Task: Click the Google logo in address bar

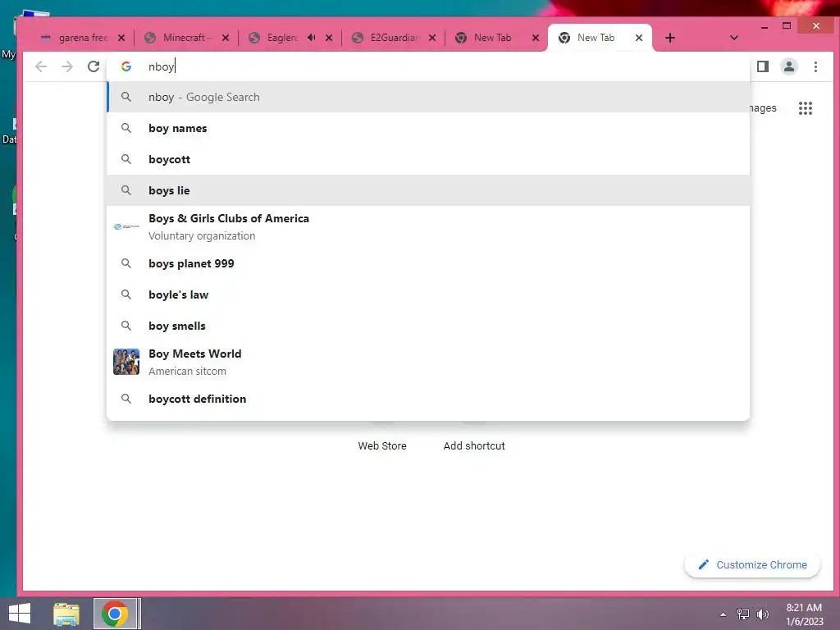Action: coord(126,66)
